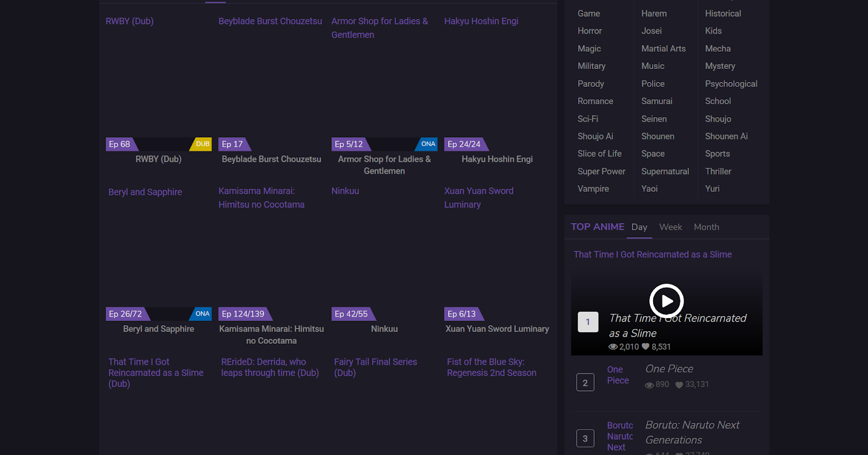View the Psychological genre
This screenshot has width=868, height=455.
tap(731, 84)
